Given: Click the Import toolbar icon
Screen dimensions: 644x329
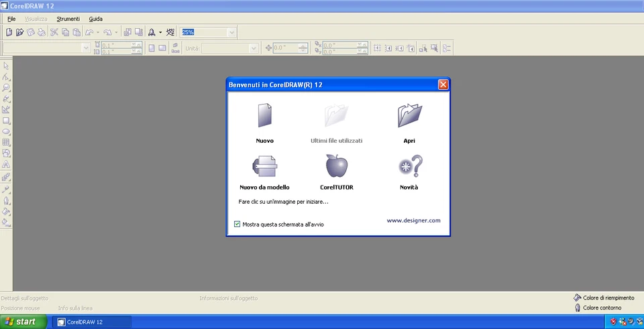Looking at the screenshot, I should [127, 32].
